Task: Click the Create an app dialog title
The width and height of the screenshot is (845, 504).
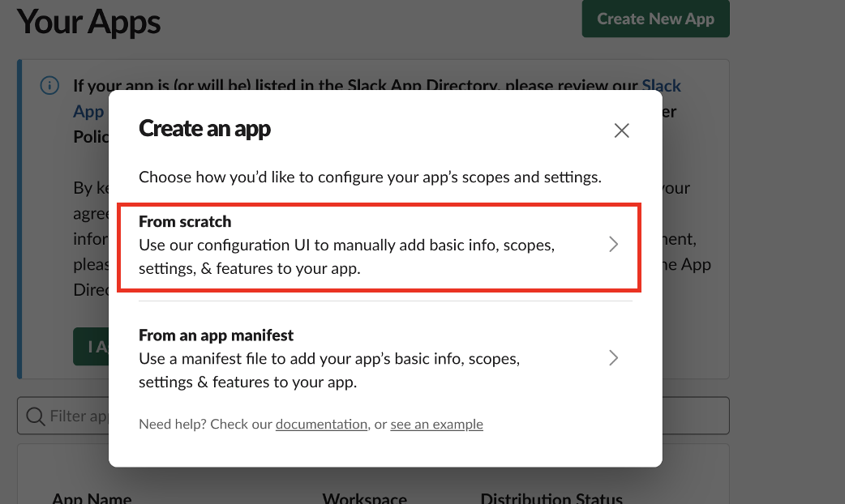Action: coord(204,128)
